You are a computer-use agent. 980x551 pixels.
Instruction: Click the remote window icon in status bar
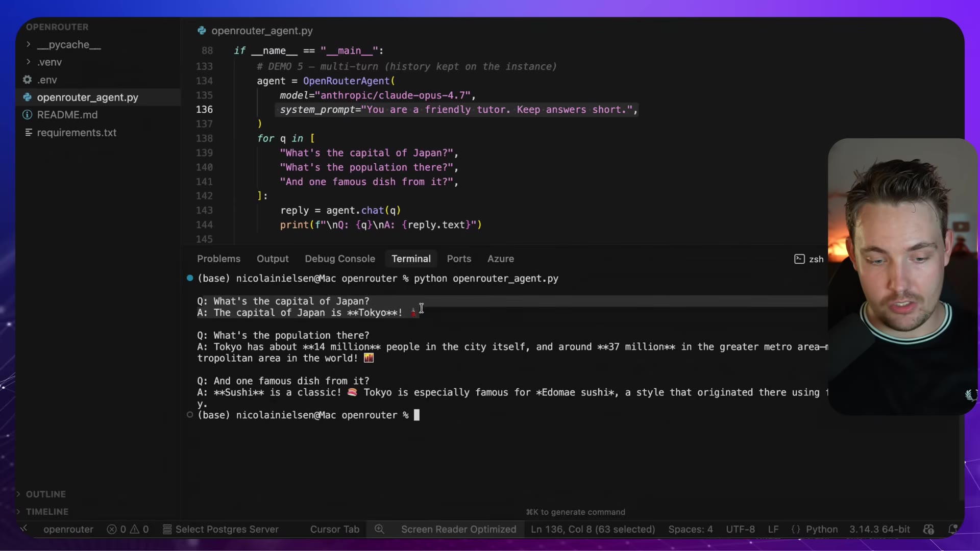(24, 529)
